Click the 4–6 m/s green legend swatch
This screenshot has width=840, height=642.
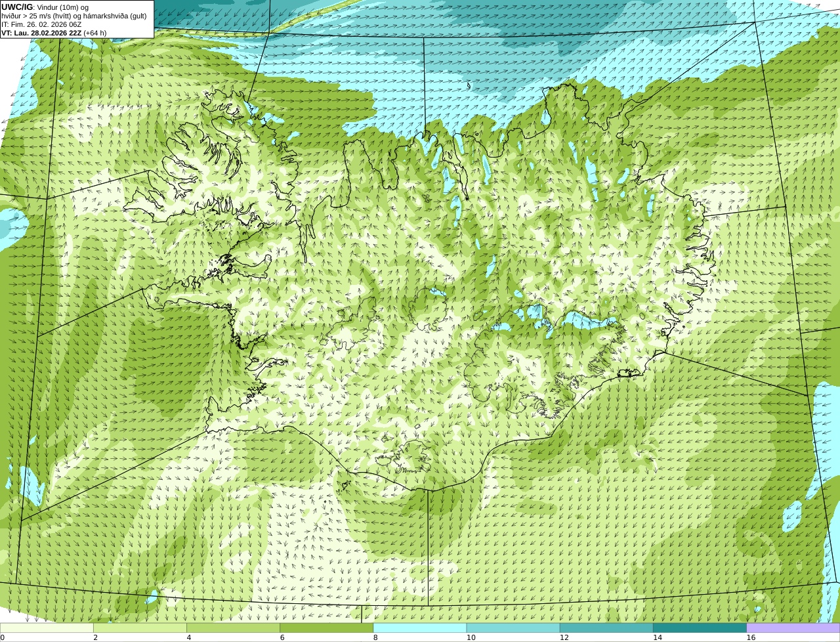coord(233,628)
